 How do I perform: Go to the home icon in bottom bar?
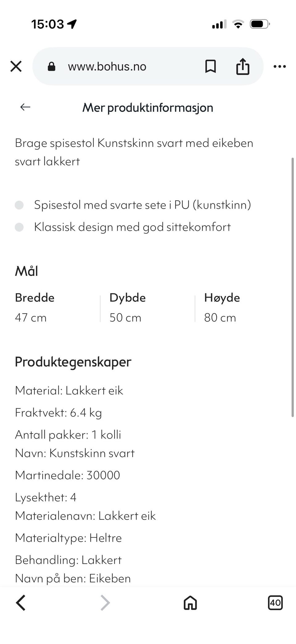(x=190, y=603)
